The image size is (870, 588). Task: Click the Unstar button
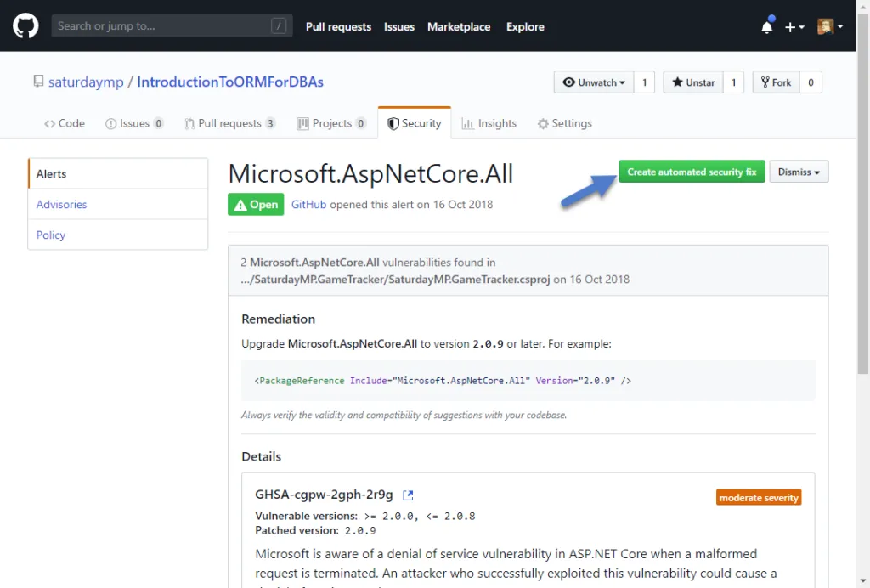693,82
